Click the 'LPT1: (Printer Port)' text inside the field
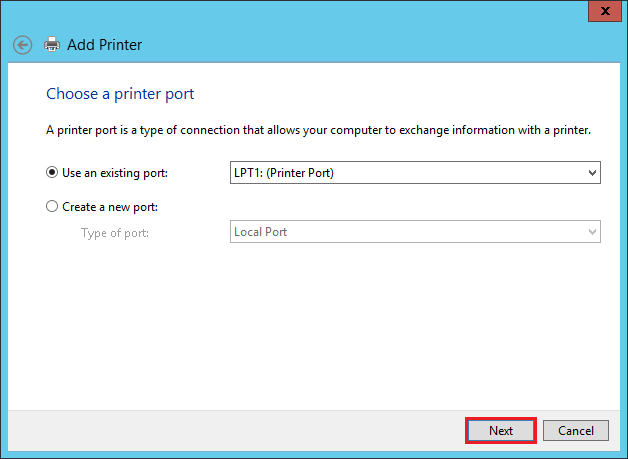The image size is (628, 459). [284, 173]
